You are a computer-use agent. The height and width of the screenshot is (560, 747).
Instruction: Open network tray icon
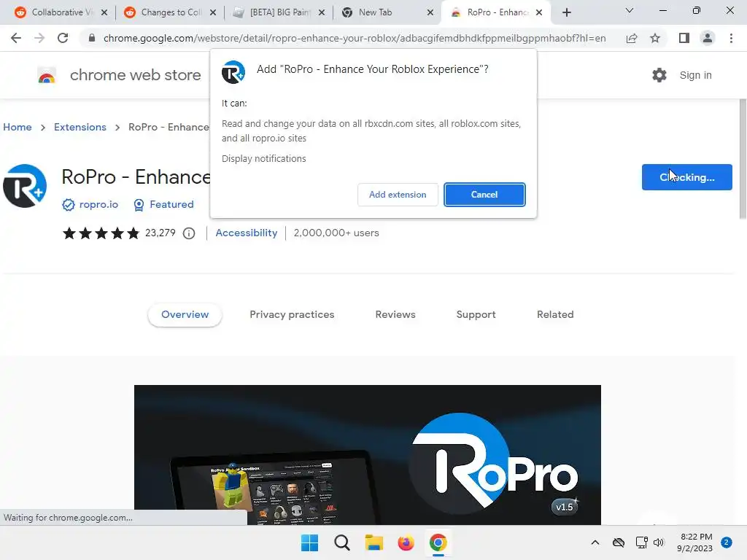(x=642, y=542)
